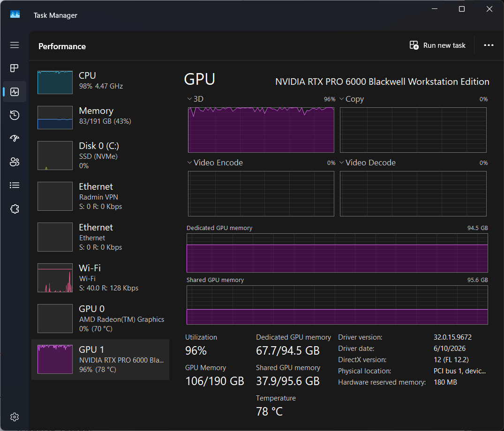This screenshot has height=431, width=504.
Task: Select the second Ethernet adapter entry
Action: tap(100, 237)
